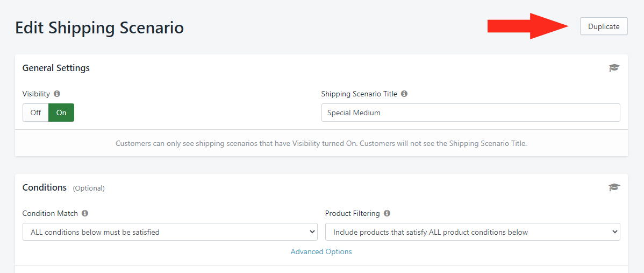Focus the Shipping Scenario Title input field
Image resolution: width=644 pixels, height=273 pixels.
click(x=470, y=113)
